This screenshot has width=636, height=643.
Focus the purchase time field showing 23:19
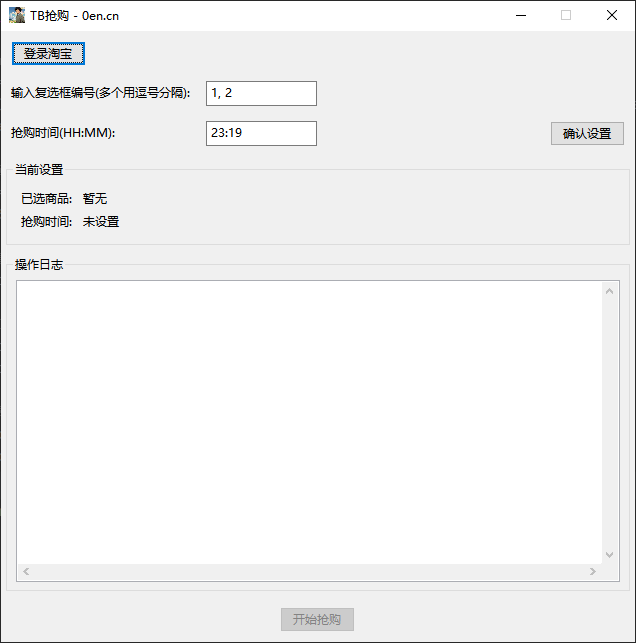pos(261,133)
